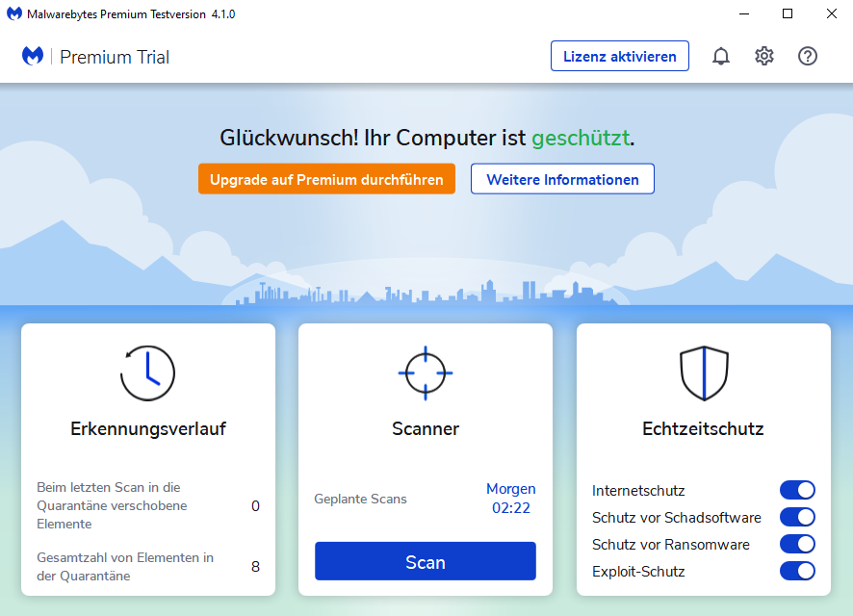Click the crosshair icon in Scanner card

pos(426,373)
